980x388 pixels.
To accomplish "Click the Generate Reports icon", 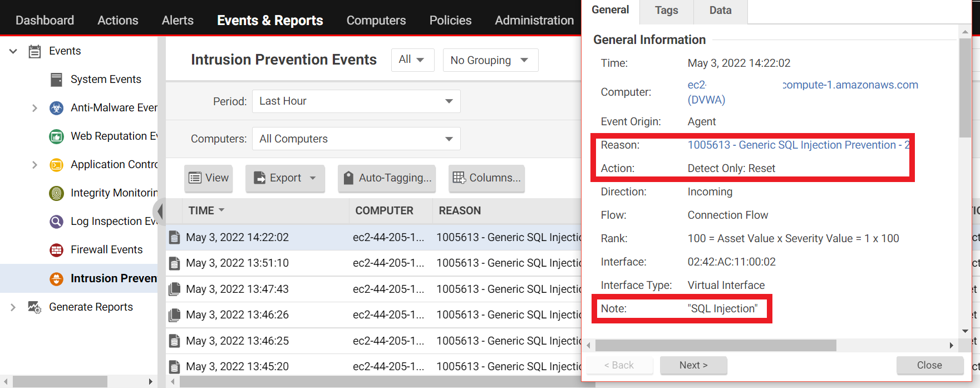I will [35, 307].
